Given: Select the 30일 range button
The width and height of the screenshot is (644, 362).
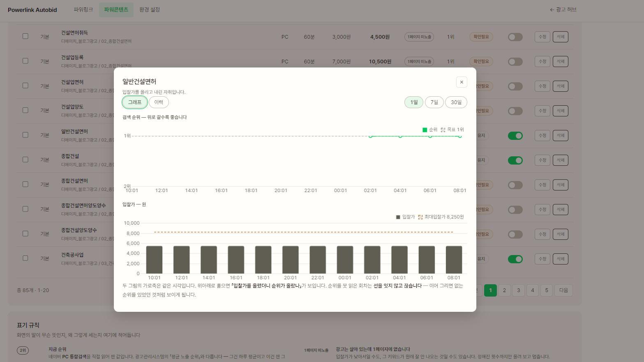Looking at the screenshot, I should coord(456,102).
